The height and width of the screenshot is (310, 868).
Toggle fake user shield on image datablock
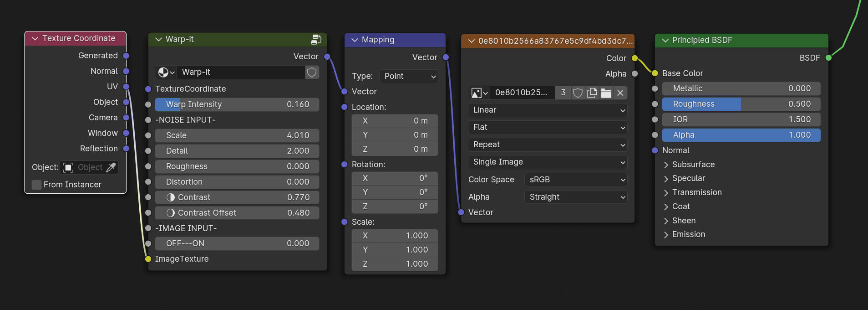578,93
